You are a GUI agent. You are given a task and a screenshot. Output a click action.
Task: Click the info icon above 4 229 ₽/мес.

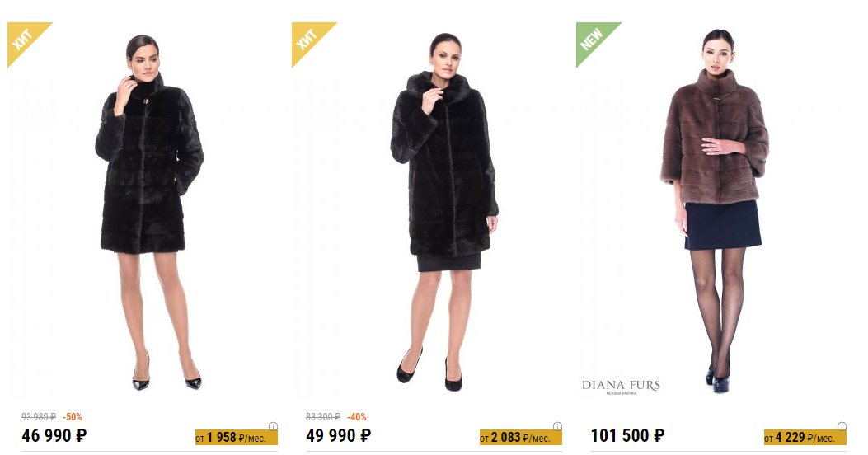click(842, 426)
